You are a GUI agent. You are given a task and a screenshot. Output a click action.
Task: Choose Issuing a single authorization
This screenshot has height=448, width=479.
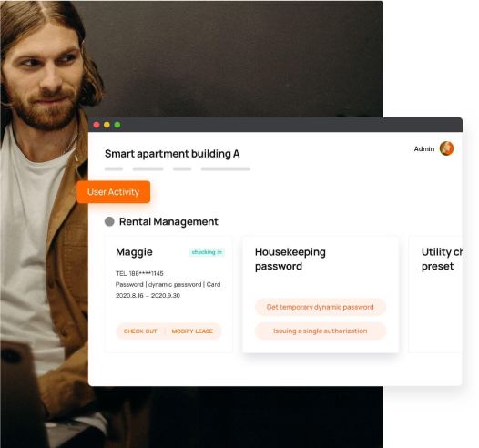pyautogui.click(x=321, y=331)
